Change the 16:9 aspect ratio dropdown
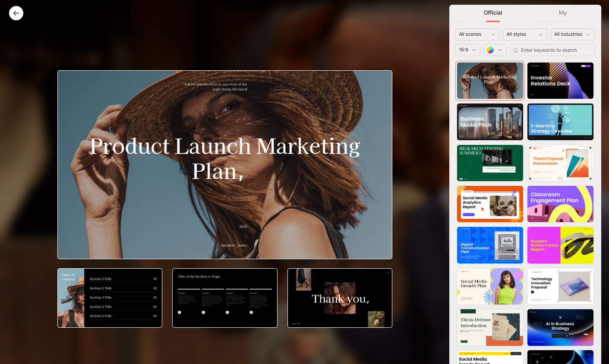 [x=467, y=50]
